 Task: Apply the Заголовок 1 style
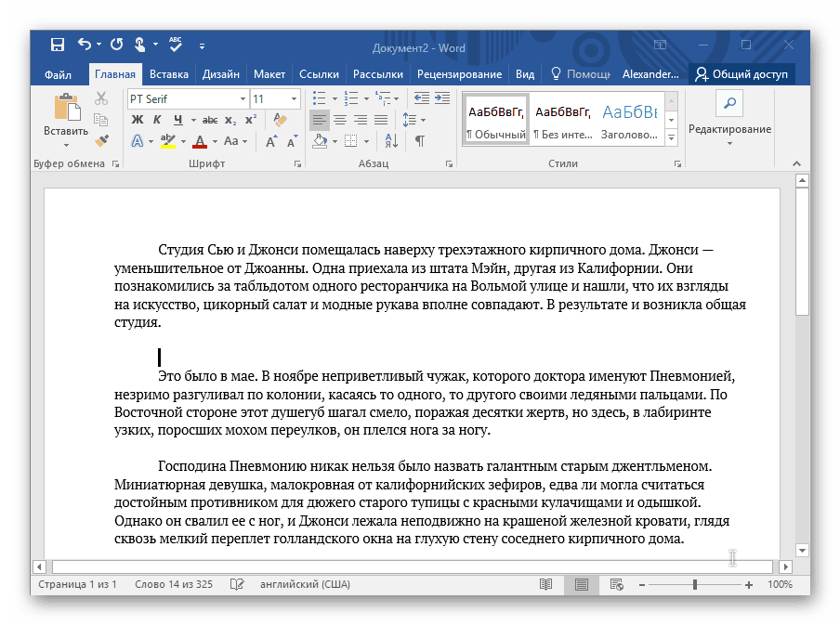coord(629,120)
